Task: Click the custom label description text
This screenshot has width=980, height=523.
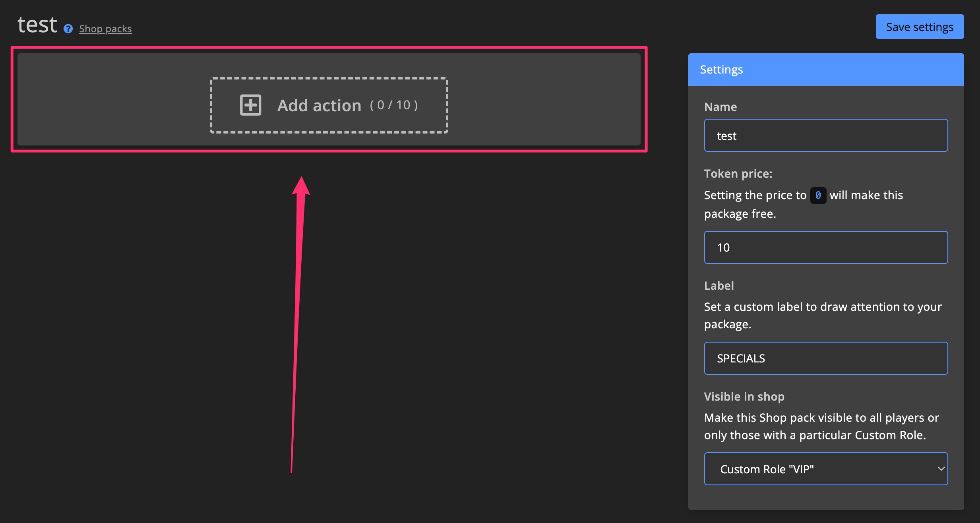Action: coord(823,315)
